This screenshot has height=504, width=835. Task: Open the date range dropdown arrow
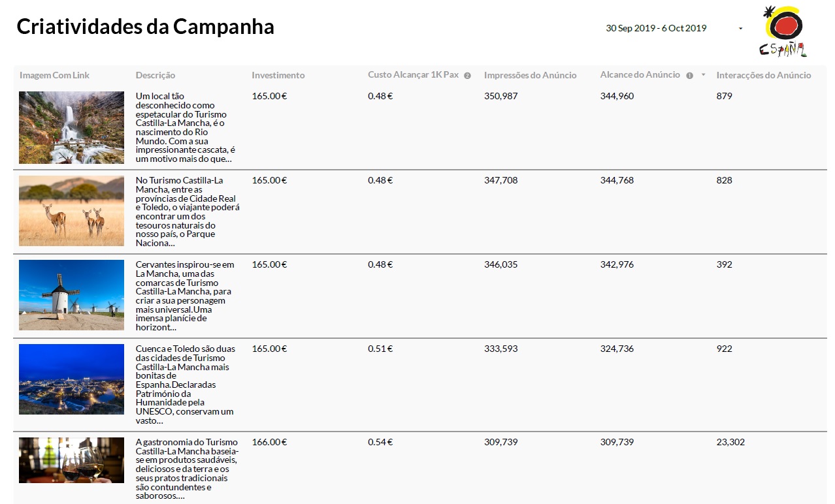coord(740,29)
